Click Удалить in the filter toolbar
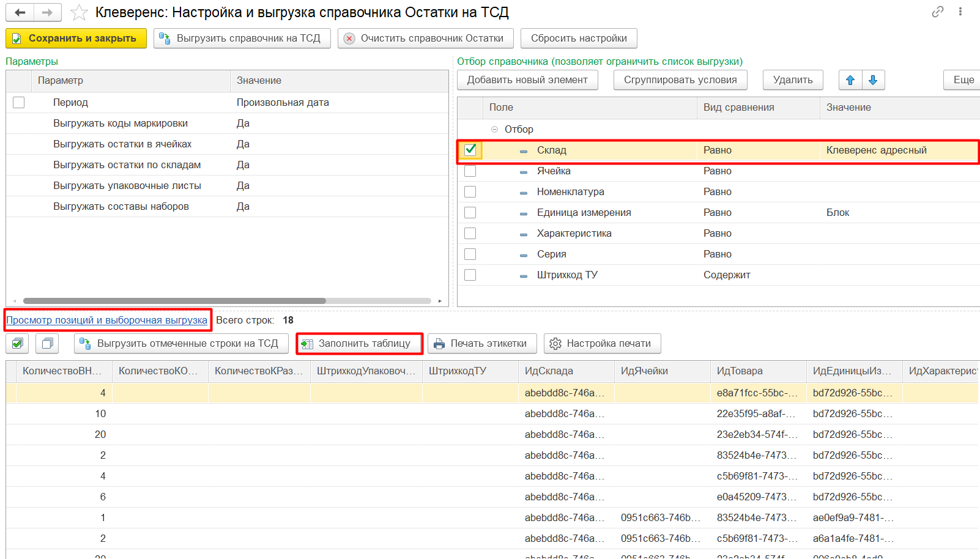 [x=793, y=80]
